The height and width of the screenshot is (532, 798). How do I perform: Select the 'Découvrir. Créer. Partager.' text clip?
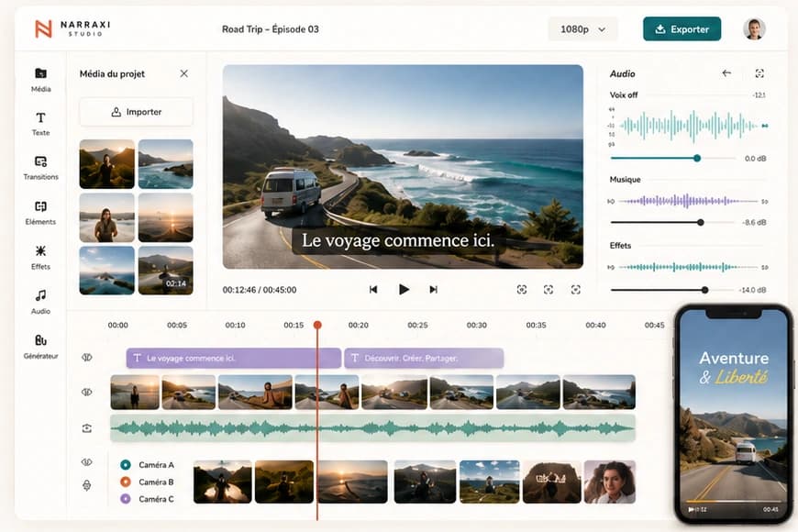[x=424, y=358]
